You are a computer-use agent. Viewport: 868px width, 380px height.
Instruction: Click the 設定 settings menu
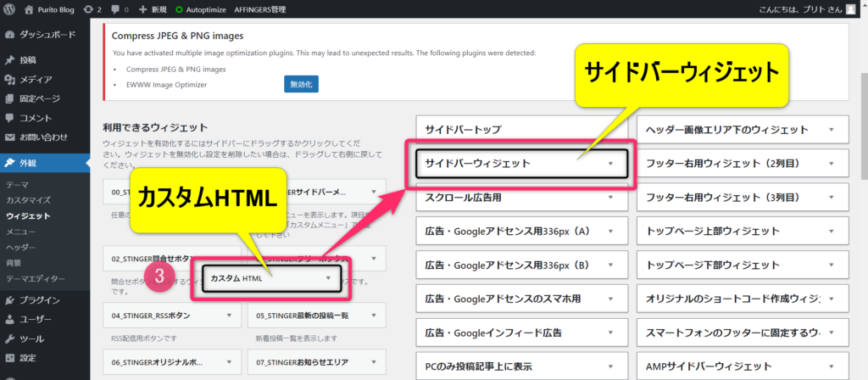pos(28,357)
